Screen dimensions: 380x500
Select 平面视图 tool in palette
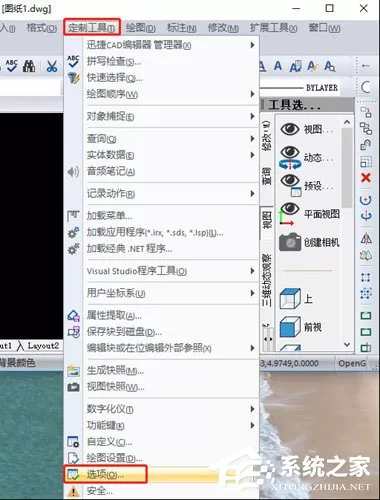pyautogui.click(x=310, y=214)
